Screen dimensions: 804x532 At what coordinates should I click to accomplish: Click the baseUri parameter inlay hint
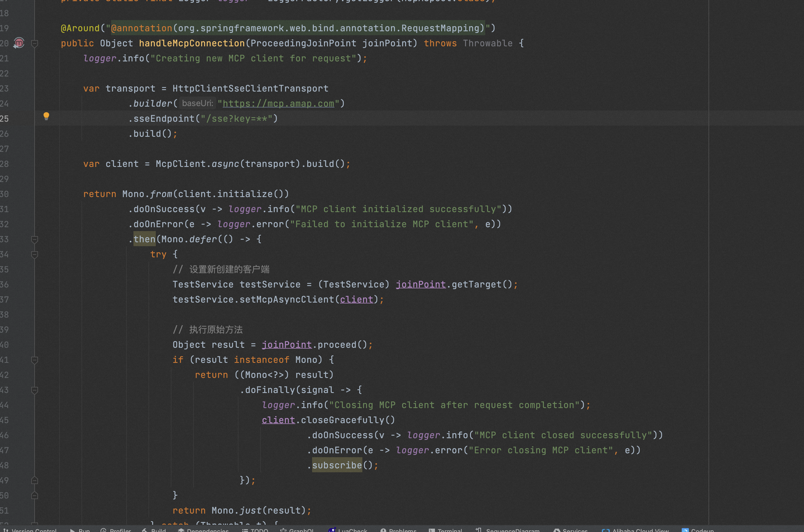(197, 103)
